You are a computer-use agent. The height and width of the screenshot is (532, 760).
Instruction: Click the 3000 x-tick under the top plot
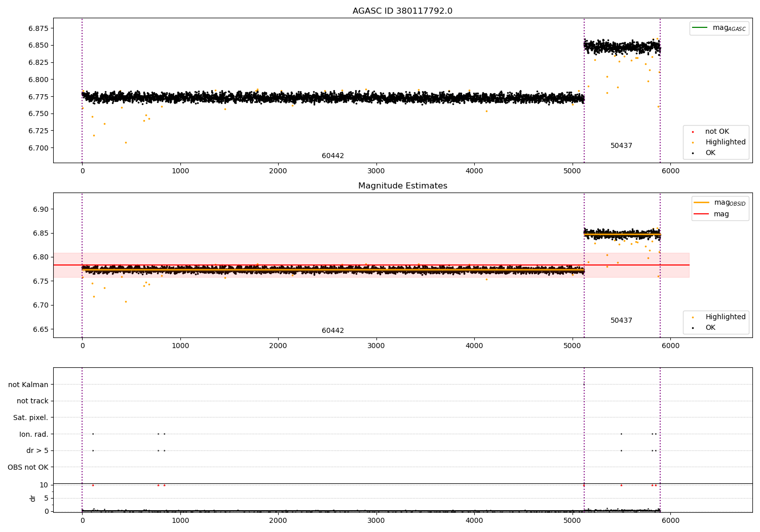(376, 171)
